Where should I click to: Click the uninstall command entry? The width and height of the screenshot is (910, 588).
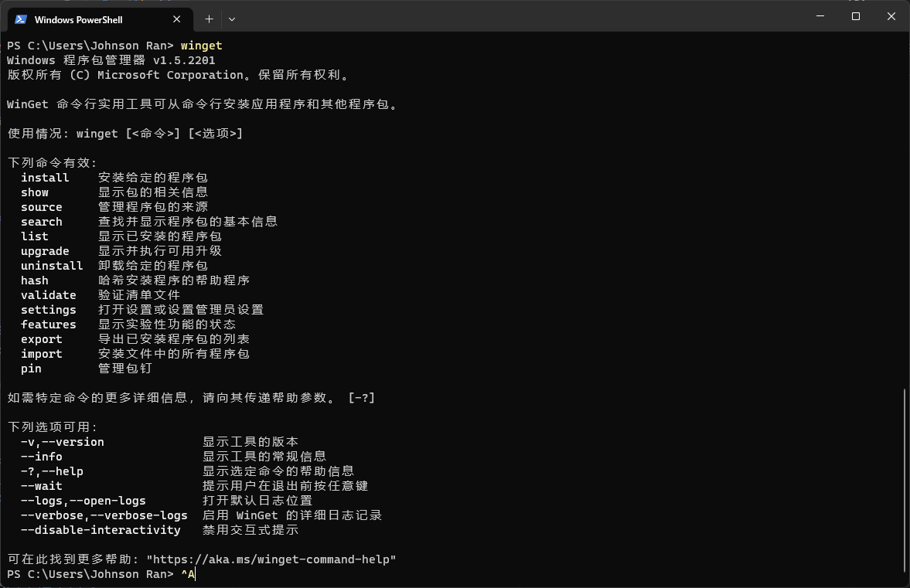(x=52, y=266)
